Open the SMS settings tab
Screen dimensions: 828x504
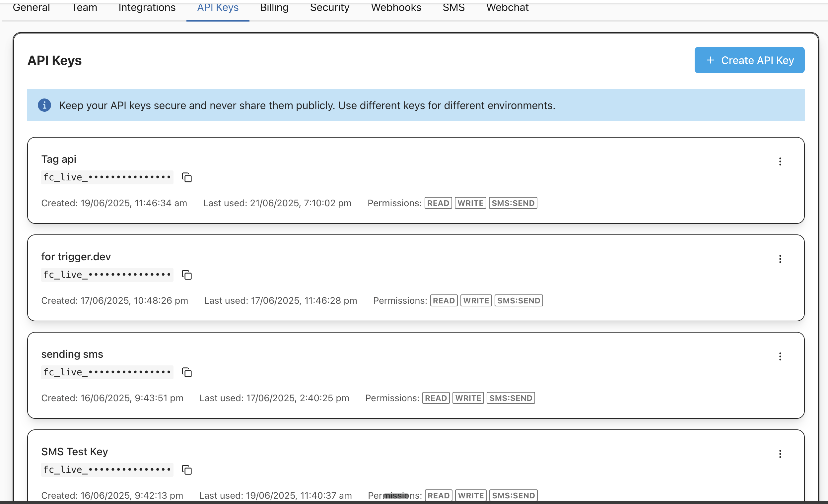453,7
